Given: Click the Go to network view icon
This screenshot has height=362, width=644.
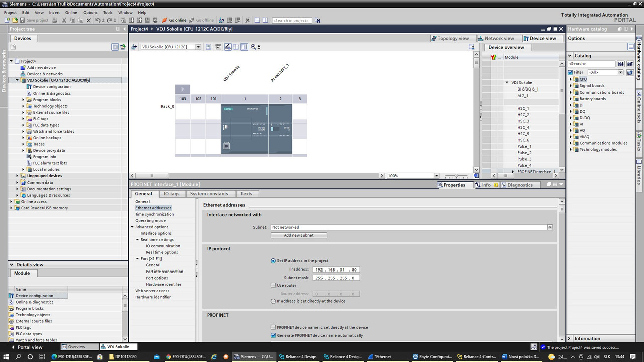Looking at the screenshot, I should [134, 47].
